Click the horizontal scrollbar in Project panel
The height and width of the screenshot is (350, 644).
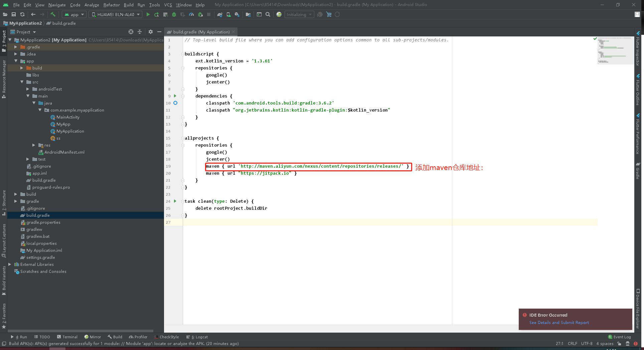(x=80, y=331)
